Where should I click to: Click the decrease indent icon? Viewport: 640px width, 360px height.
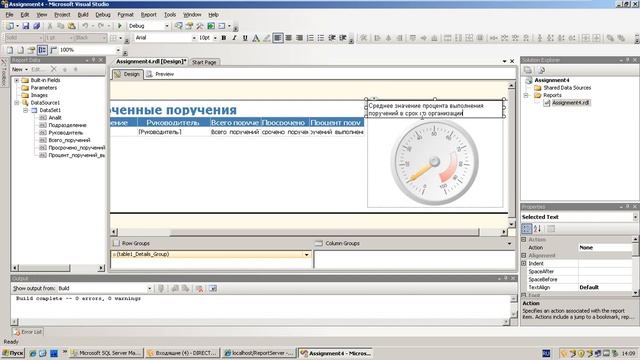click(332, 38)
